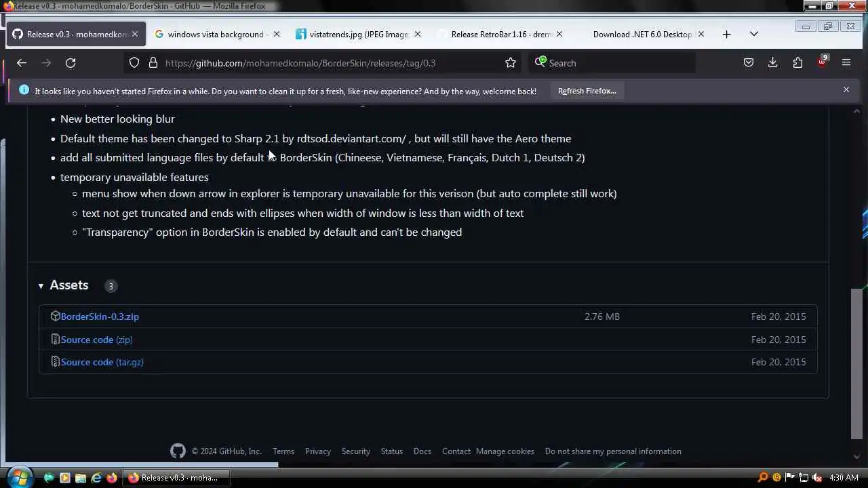The width and height of the screenshot is (868, 488).
Task: Close the RetroBar release tab
Action: [x=559, y=34]
